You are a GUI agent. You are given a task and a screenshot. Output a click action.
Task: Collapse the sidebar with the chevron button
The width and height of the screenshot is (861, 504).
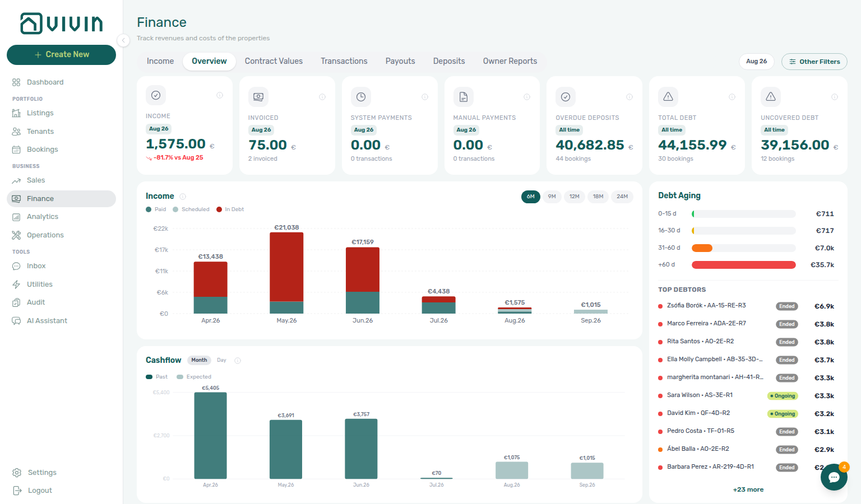tap(123, 40)
